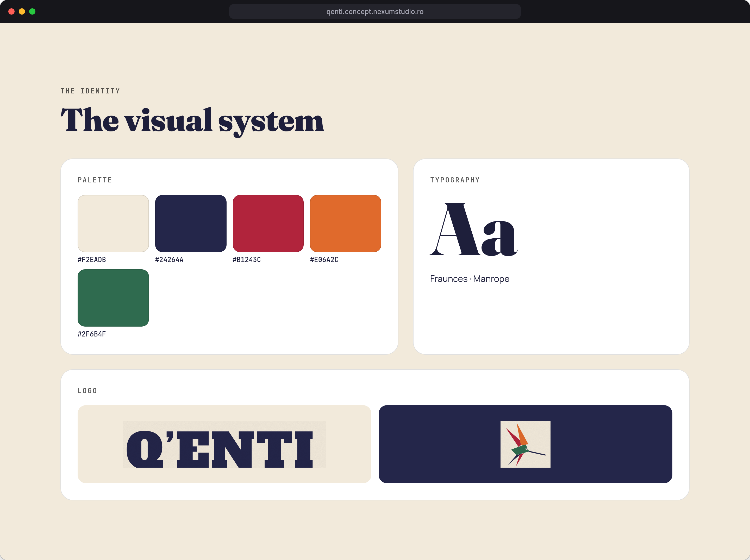This screenshot has width=750, height=560.
Task: Select the navy #24264A swatch
Action: [191, 223]
